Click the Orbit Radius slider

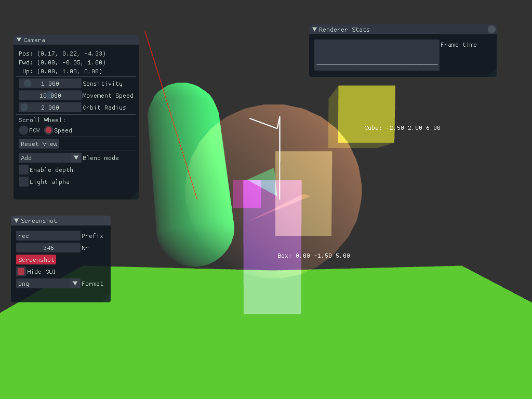tap(50, 108)
